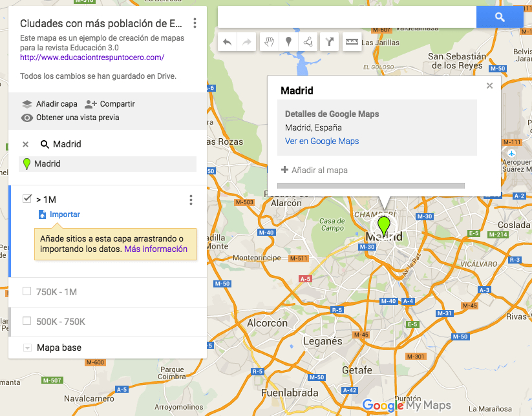Screen dimensions: 532x416
Task: Click Ver en Google Maps link
Action: click(322, 141)
